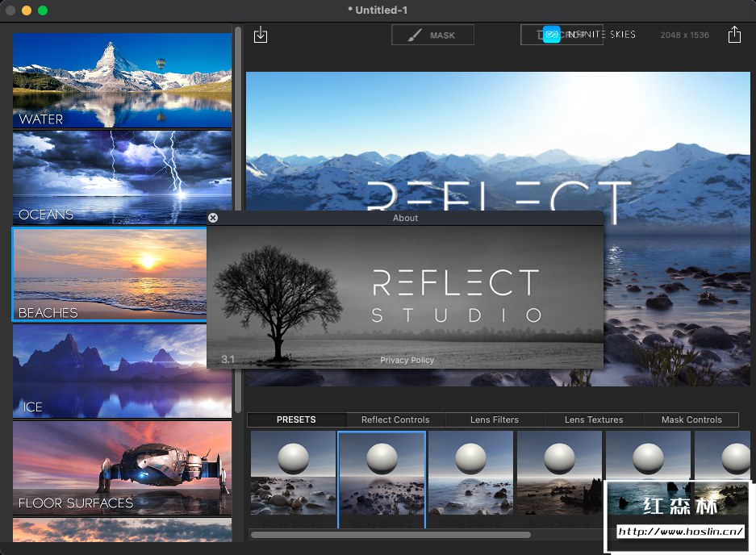Image resolution: width=756 pixels, height=555 pixels.
Task: Select the OCEANS category thumbnail
Action: pos(122,177)
